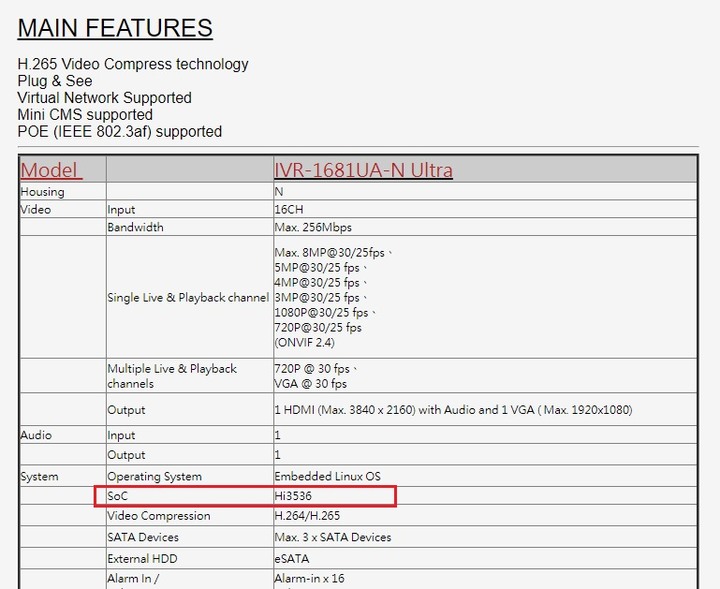Click the "External HDD" label
This screenshot has height=589, width=720.
pyautogui.click(x=142, y=559)
